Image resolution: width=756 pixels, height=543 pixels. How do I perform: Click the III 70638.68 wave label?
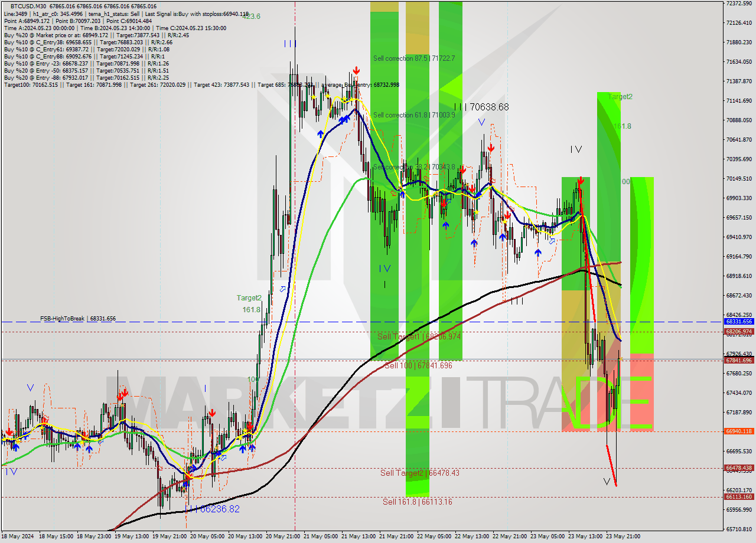click(481, 107)
